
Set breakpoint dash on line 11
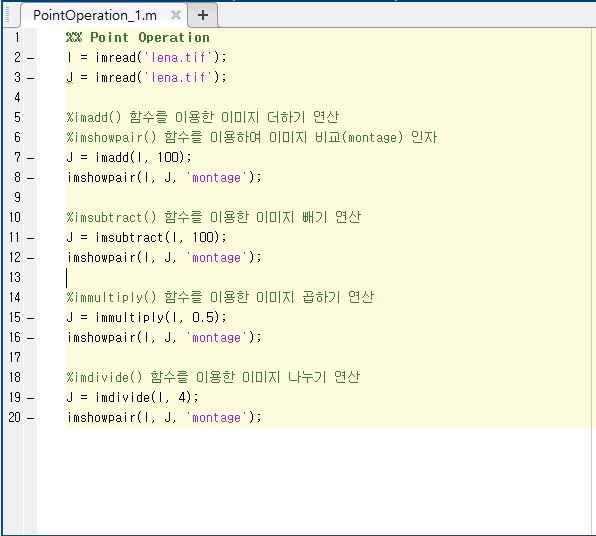[31, 238]
